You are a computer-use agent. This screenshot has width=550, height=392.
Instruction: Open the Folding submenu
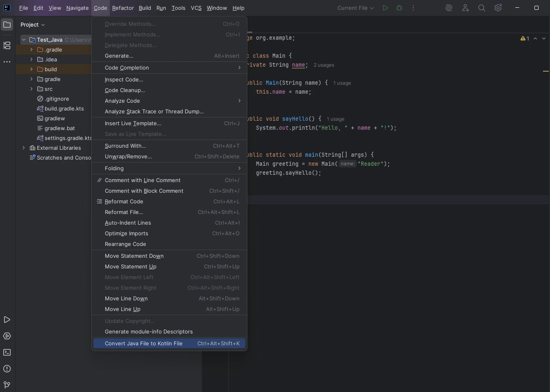tap(169, 168)
